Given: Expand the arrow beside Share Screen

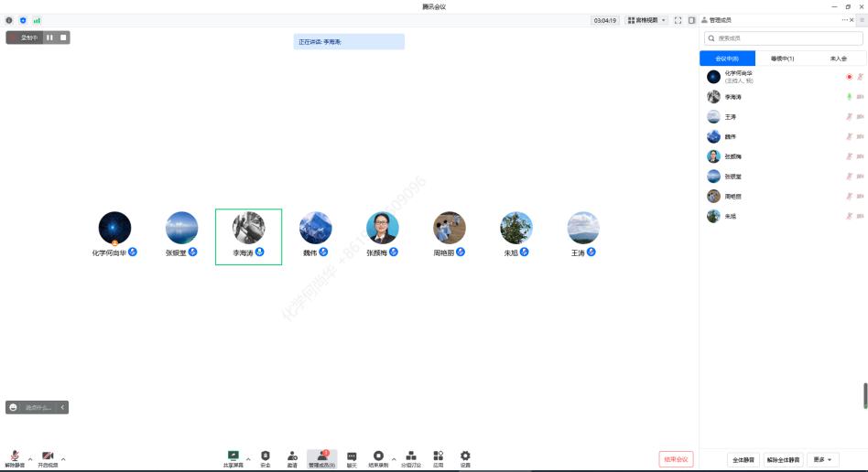Looking at the screenshot, I should (248, 458).
